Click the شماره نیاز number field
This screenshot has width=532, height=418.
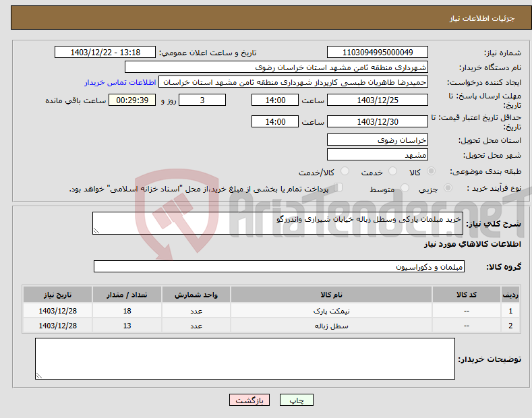click(378, 53)
